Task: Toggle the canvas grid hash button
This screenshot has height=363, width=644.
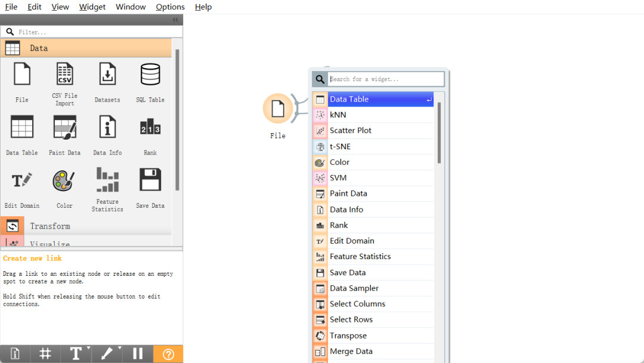Action: (45, 354)
